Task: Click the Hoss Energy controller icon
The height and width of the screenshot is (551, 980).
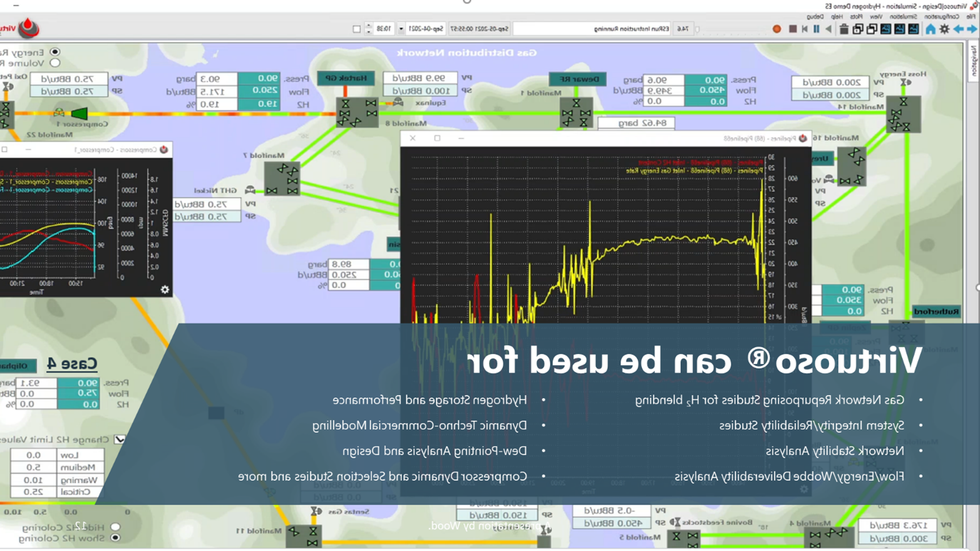Action: 905,82
